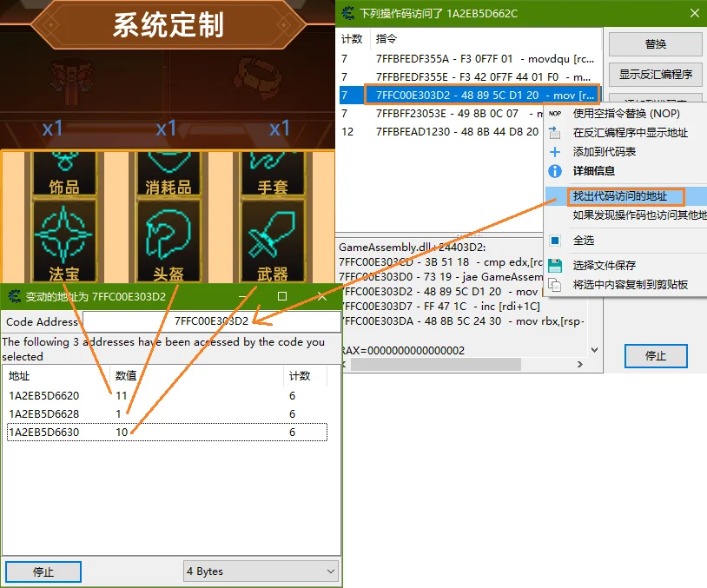The width and height of the screenshot is (707, 588).
Task: Open 详细信息 from the context menu
Action: [x=593, y=171]
